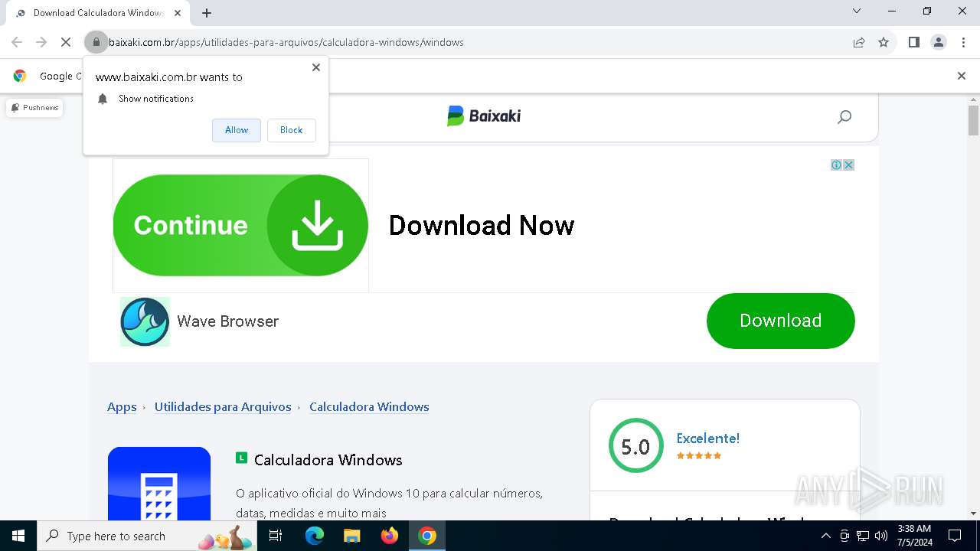Click the five-star rating row
This screenshot has width=980, height=551.
(699, 455)
